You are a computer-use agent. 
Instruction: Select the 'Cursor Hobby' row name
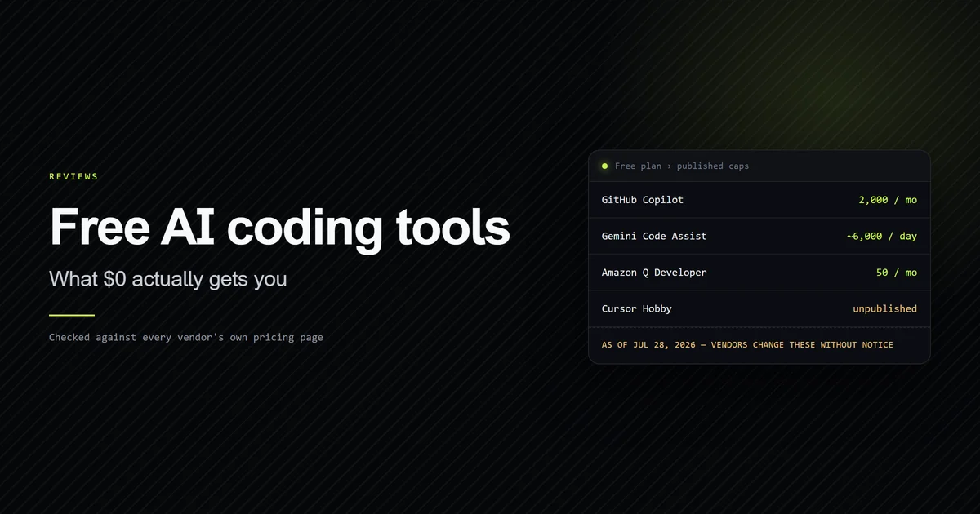click(x=637, y=308)
